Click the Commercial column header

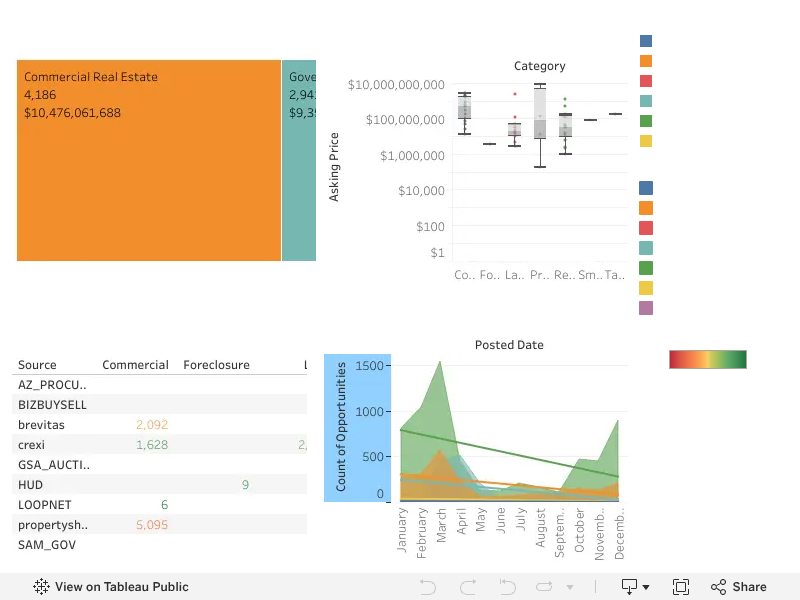(x=135, y=365)
